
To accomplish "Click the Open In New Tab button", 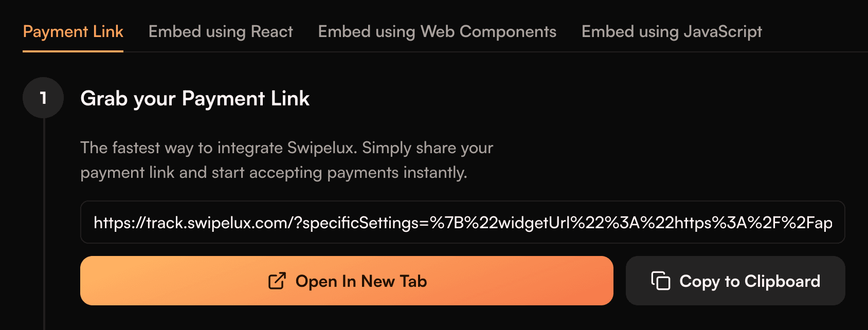I will 347,281.
